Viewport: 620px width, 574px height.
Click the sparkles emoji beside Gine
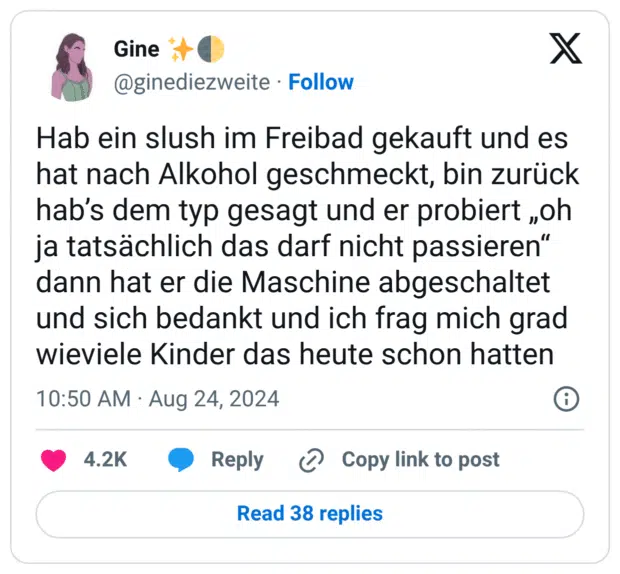(181, 49)
